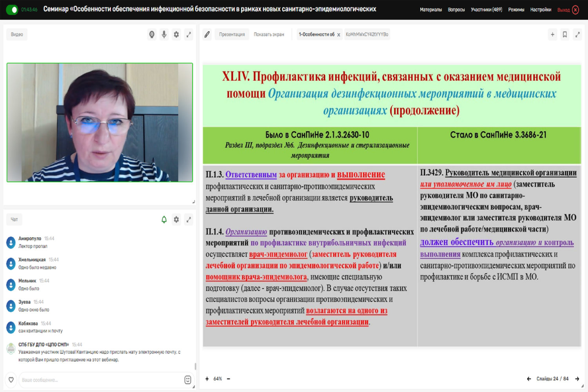Click the chat message input field
This screenshot has width=588, height=392.
pyautogui.click(x=100, y=380)
